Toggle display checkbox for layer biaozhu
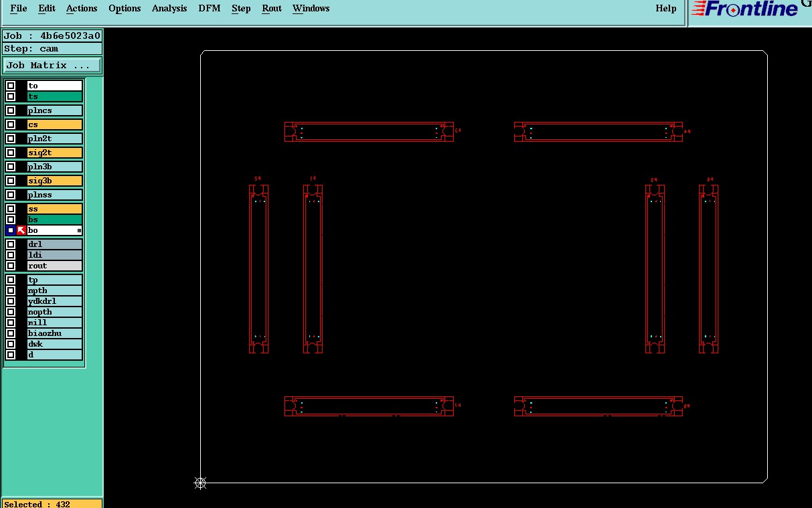The image size is (812, 508). coord(11,333)
